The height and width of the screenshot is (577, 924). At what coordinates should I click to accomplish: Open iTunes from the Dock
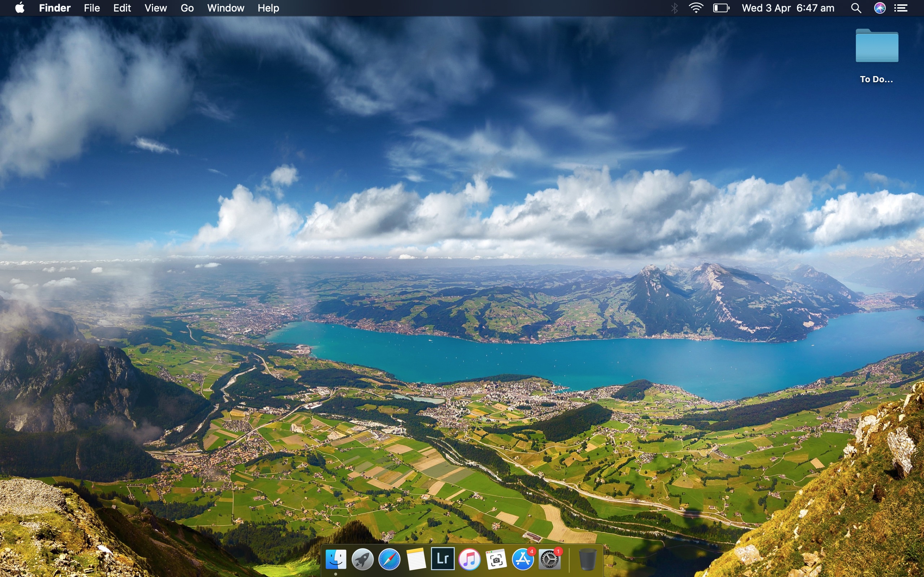pyautogui.click(x=469, y=559)
